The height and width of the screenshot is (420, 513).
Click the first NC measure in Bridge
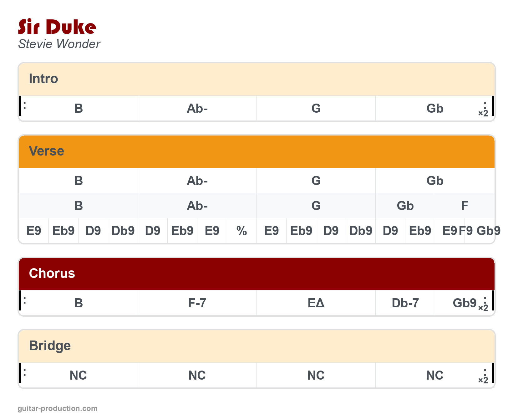[x=78, y=376]
